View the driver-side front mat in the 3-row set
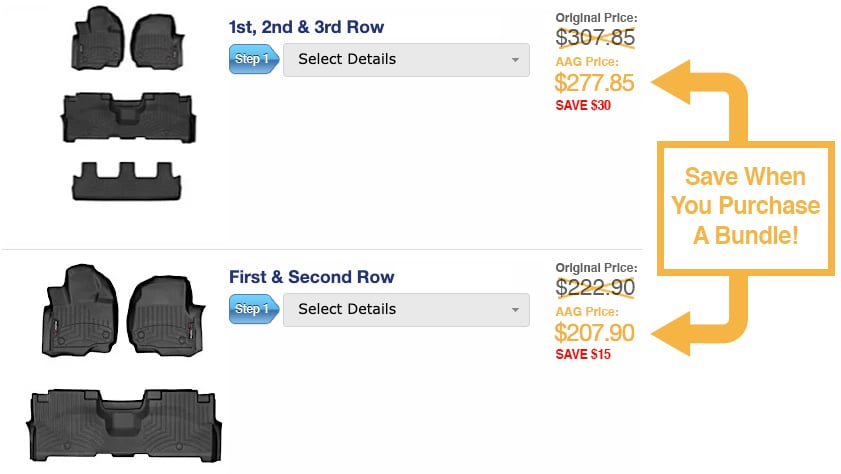This screenshot has width=841, height=474. pyautogui.click(x=98, y=39)
